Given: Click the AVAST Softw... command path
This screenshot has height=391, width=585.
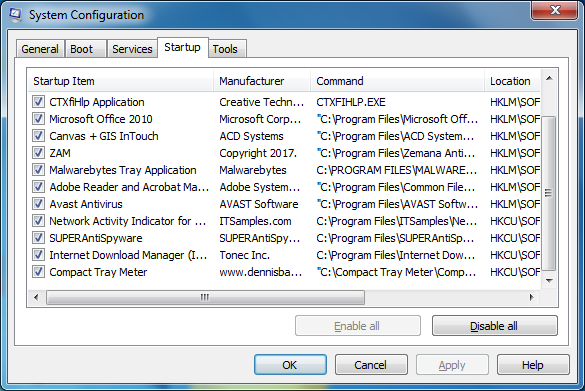Looking at the screenshot, I should coord(397,204).
